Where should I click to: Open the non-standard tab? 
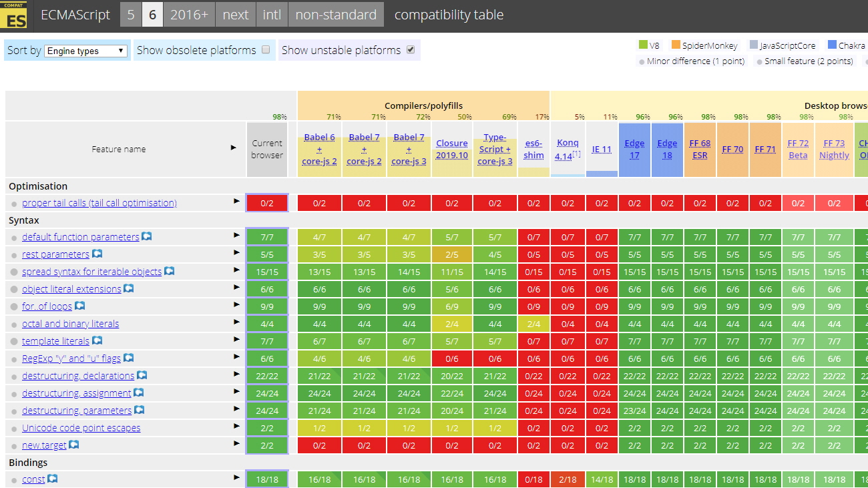coord(336,15)
